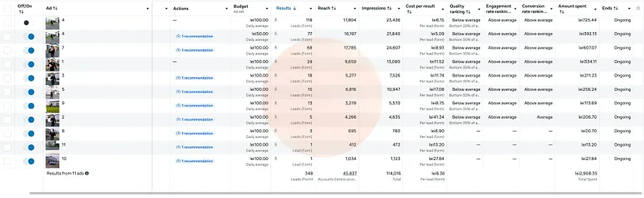
Task: Click the sort arrows under Amount spent
Action: 562,12
